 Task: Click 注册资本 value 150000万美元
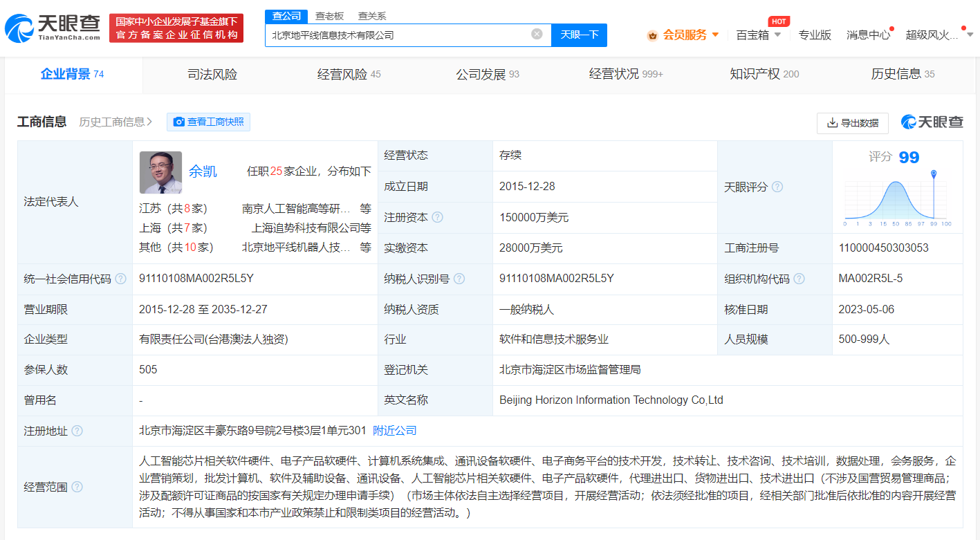tap(534, 217)
